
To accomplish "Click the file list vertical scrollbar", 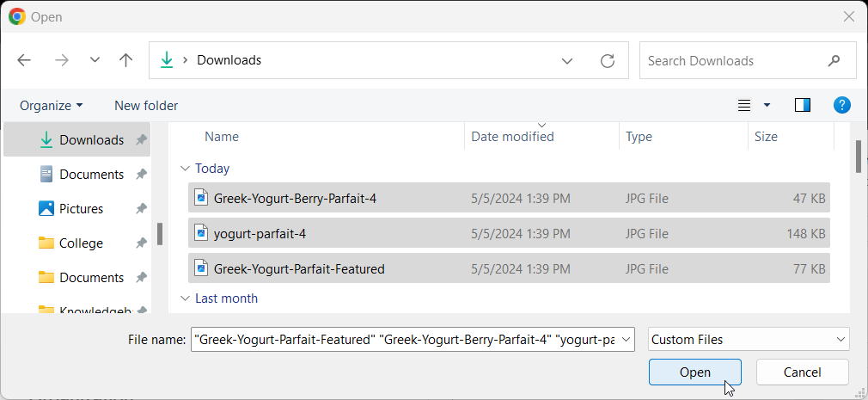I will pos(857,157).
